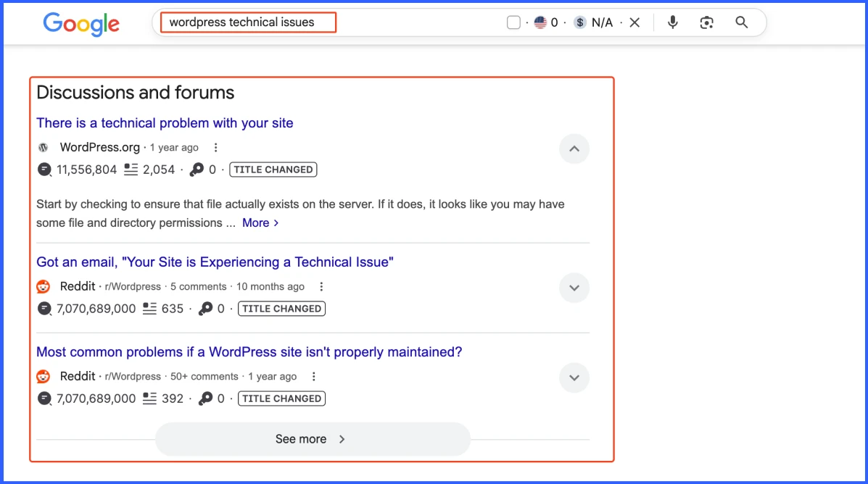This screenshot has width=868, height=484.
Task: Open three-dot menu beside '10 months ago'
Action: [322, 286]
